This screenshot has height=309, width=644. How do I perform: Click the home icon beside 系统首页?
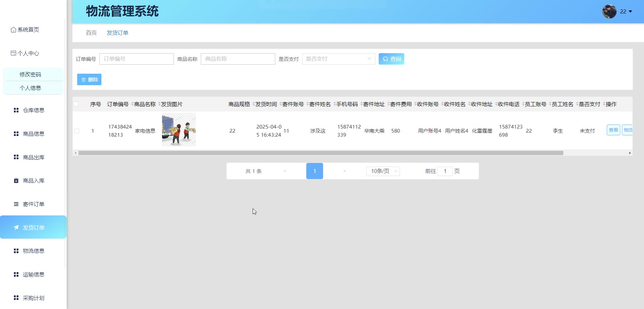coord(13,30)
